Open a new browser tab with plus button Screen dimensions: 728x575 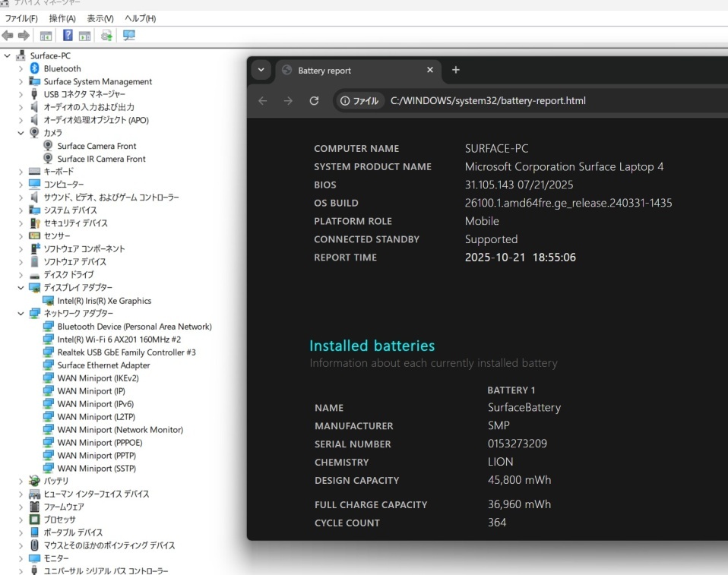[x=456, y=70]
